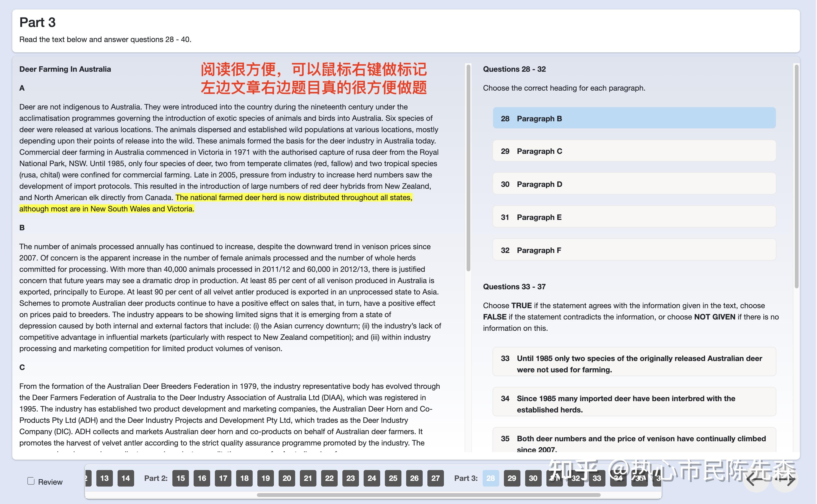This screenshot has height=504, width=817.
Task: Open the dropdown for 31 Paragraph E
Action: pyautogui.click(x=634, y=217)
